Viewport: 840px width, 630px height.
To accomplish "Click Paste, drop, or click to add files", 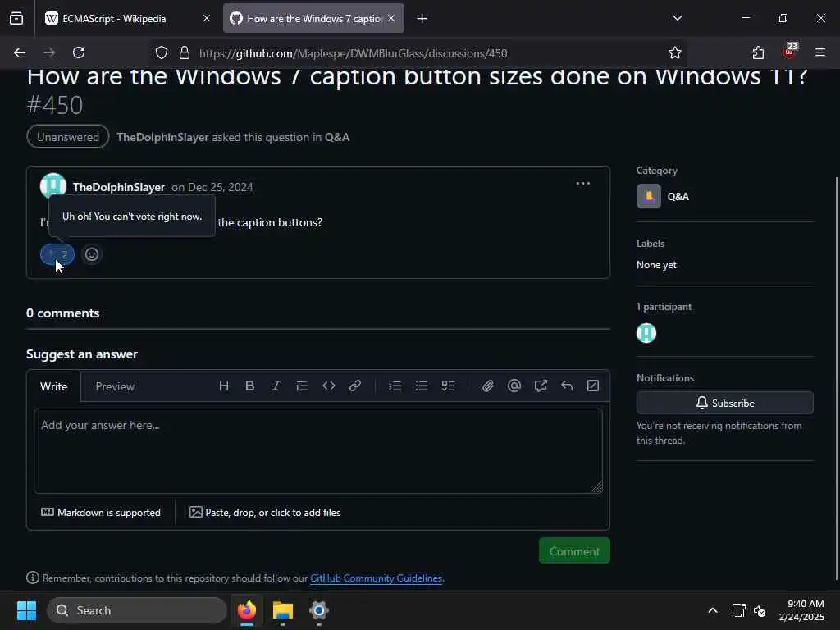I will (x=265, y=513).
